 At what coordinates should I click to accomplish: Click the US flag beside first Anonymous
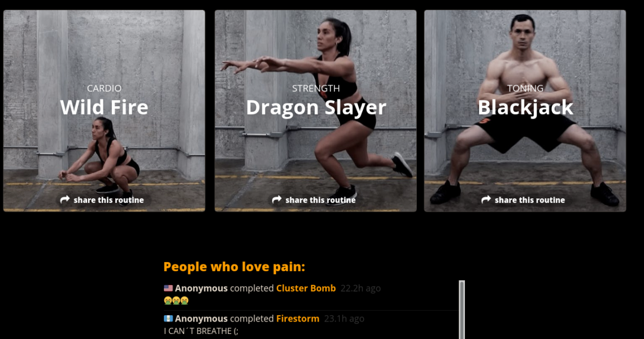168,289
